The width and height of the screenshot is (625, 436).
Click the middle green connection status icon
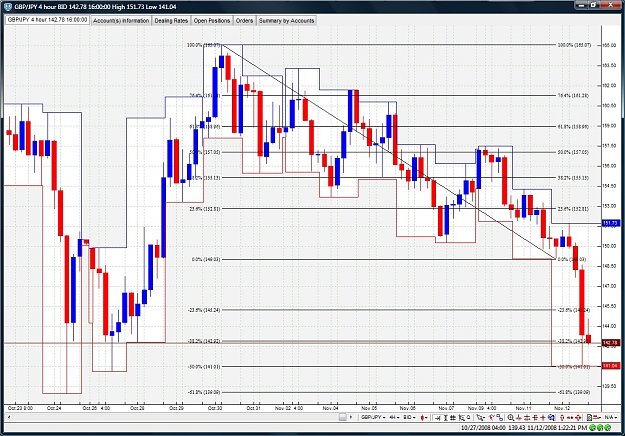(x=599, y=428)
